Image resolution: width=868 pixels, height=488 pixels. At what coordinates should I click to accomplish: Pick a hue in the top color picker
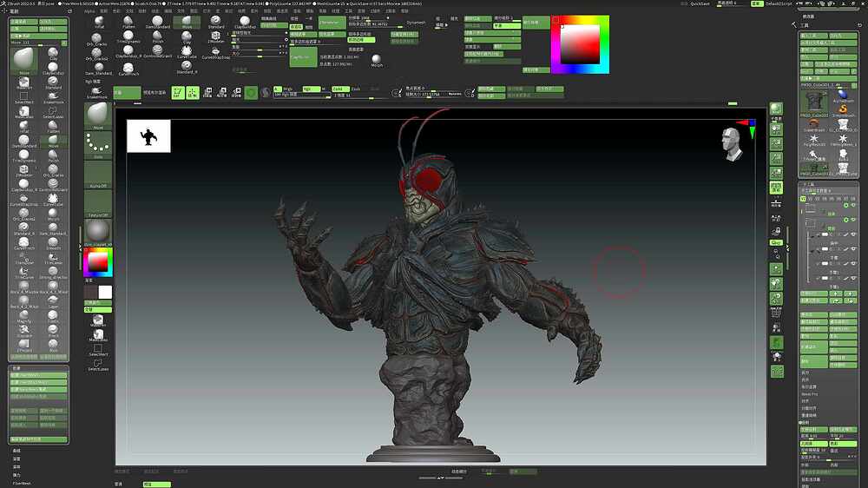pyautogui.click(x=580, y=44)
